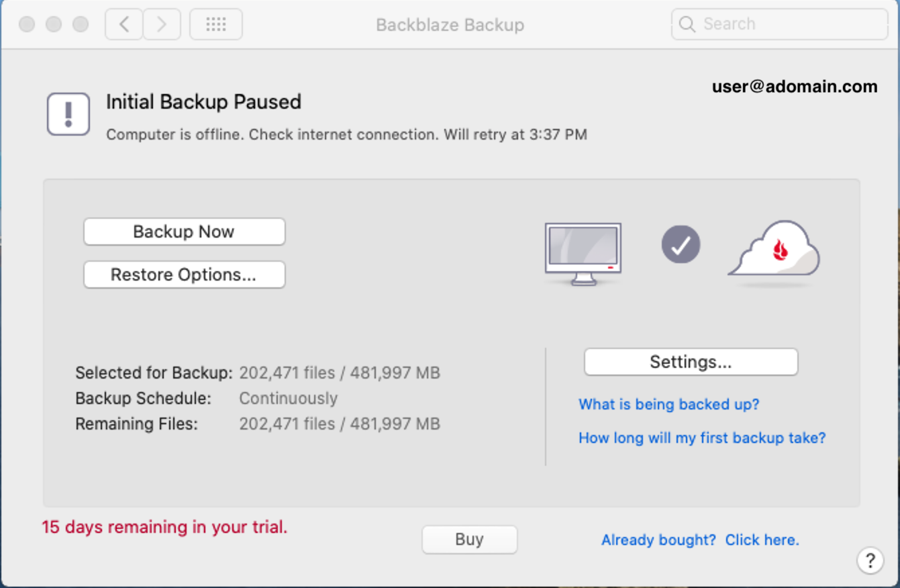This screenshot has height=588, width=900.
Task: Go back with the left chevron
Action: pos(124,25)
